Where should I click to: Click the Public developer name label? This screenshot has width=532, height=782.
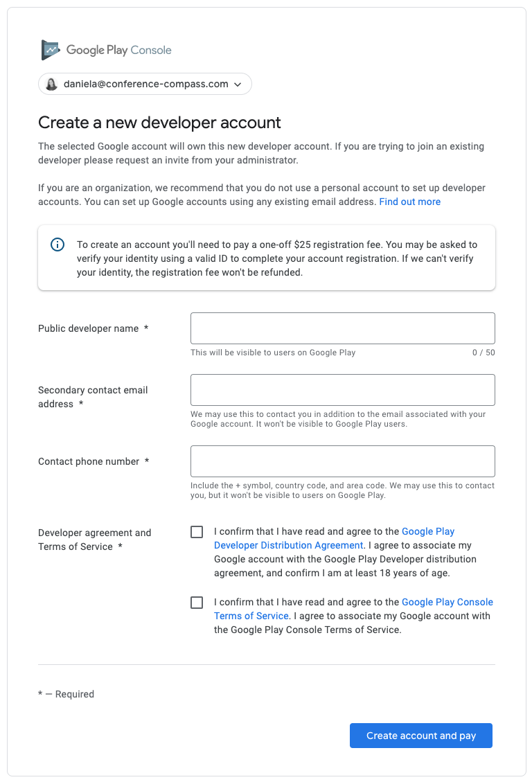pyautogui.click(x=88, y=328)
